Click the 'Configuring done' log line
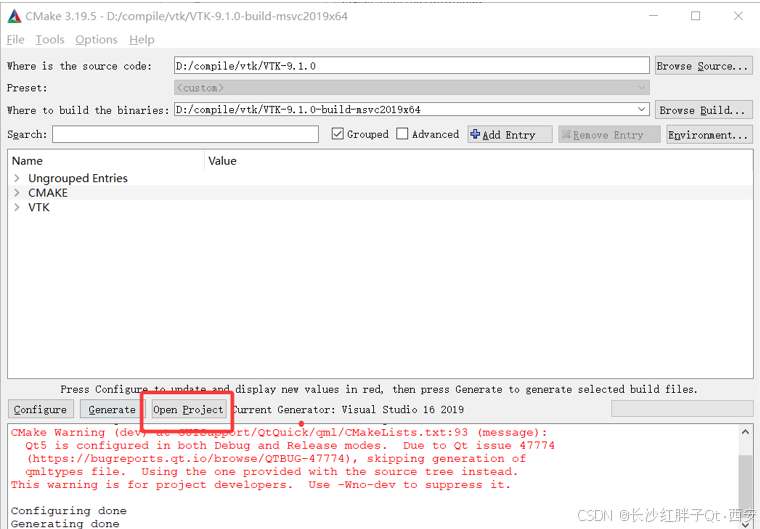The image size is (760, 529). 69,511
